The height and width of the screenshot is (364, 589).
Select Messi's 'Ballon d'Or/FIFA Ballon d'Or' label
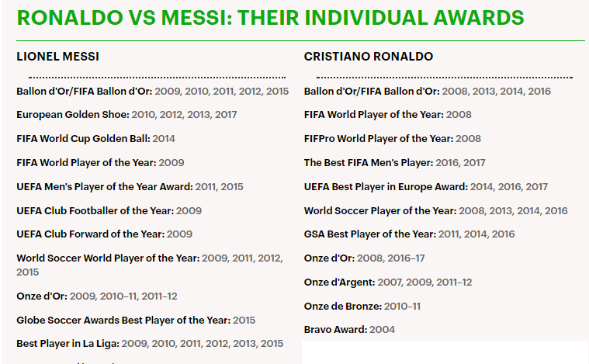(x=84, y=91)
